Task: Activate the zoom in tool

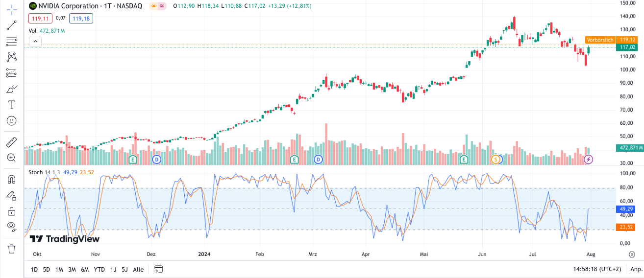Action: click(12, 158)
